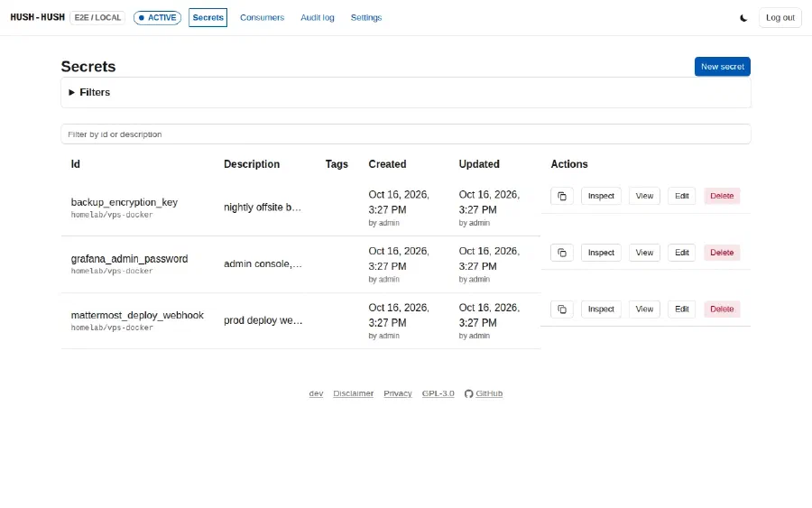Edit the backup_encryption_key secret
812x508 pixels.
(681, 197)
